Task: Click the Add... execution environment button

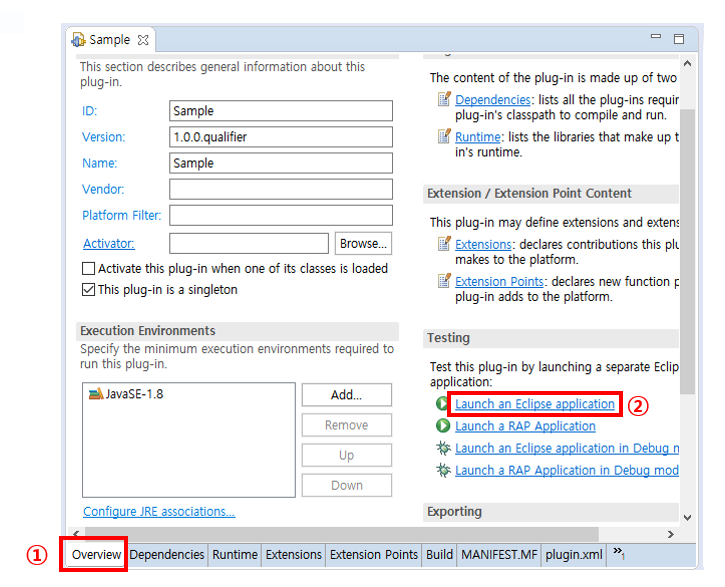Action: pos(347,395)
